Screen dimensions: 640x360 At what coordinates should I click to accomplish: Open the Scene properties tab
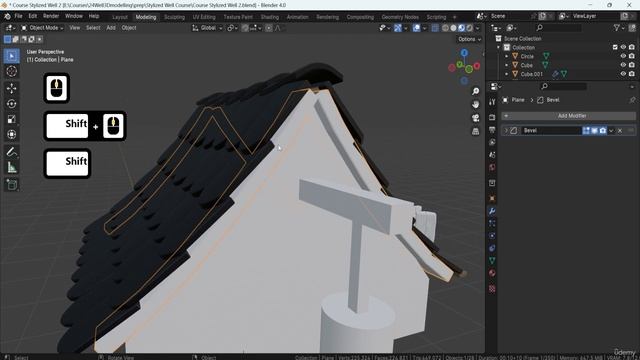[492, 155]
